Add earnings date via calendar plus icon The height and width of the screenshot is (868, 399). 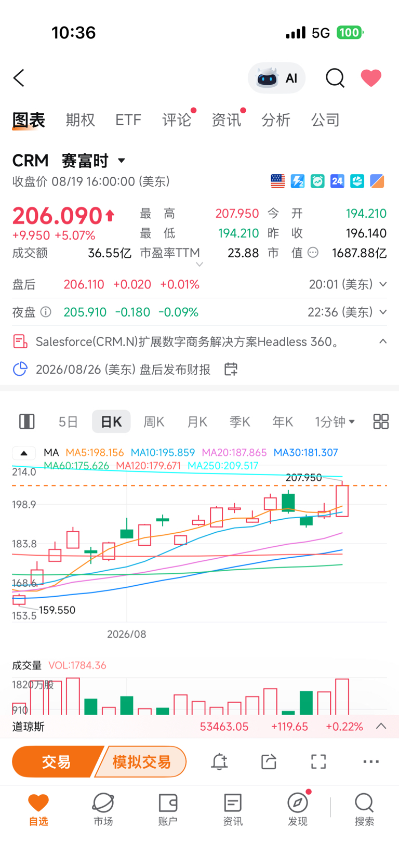pyautogui.click(x=231, y=369)
